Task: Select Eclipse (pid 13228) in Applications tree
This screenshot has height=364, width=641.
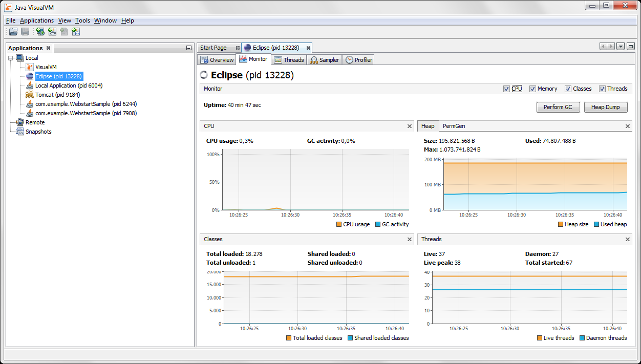Action: click(x=58, y=76)
